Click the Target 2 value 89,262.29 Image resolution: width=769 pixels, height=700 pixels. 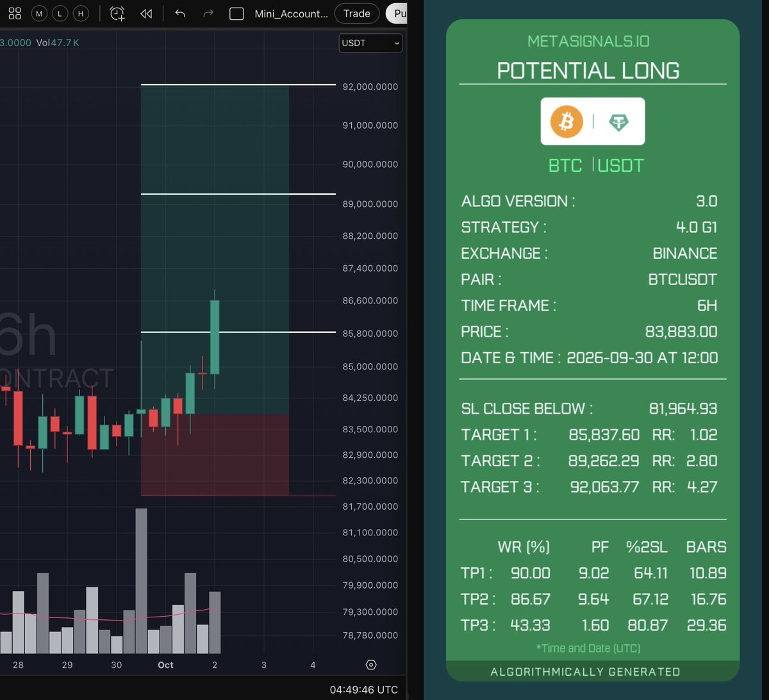[604, 461]
